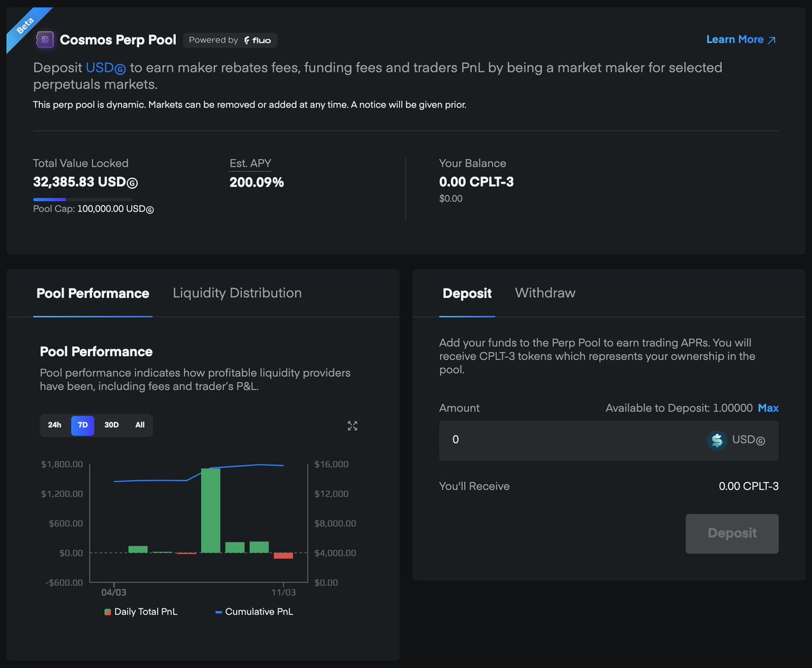
Task: Click the 11/03 date axis label
Action: 283,592
